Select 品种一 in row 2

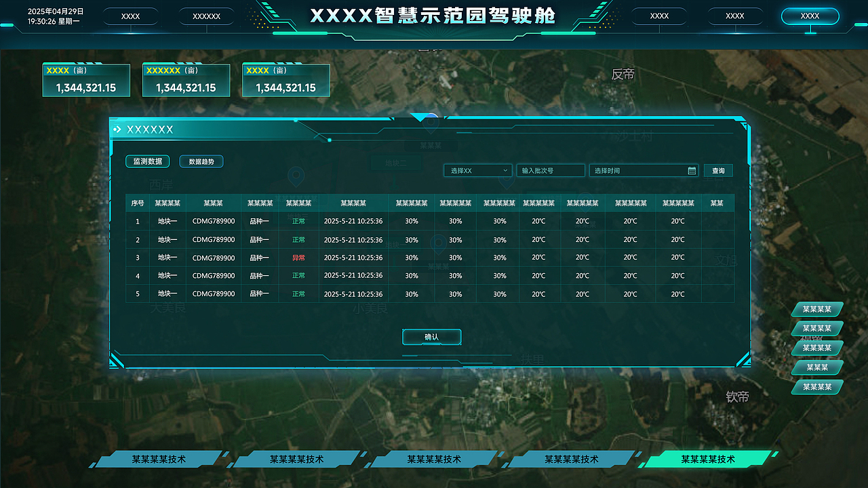260,239
